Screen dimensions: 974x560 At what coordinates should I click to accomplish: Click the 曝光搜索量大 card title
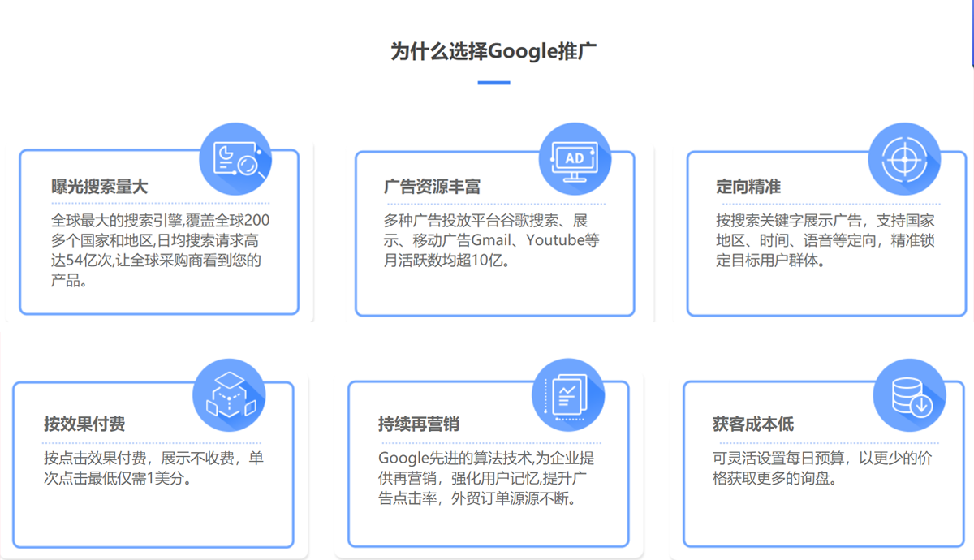99,187
